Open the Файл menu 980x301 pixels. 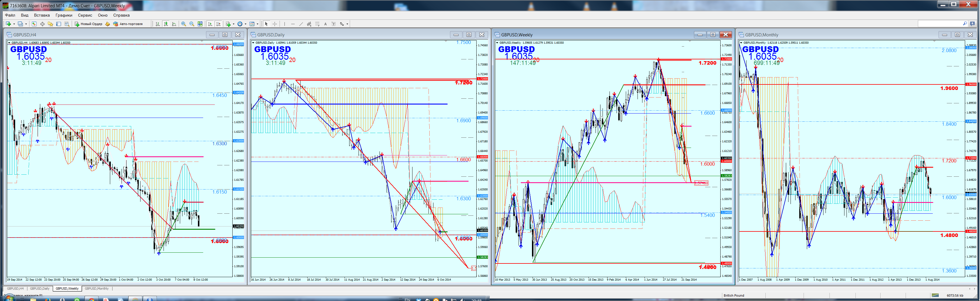point(10,15)
